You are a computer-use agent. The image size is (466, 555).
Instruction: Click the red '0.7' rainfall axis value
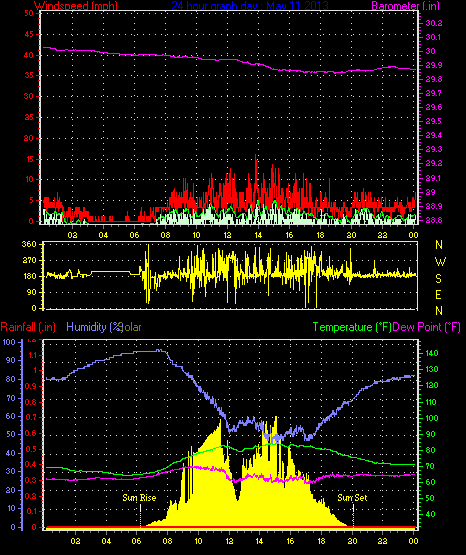coord(31,417)
